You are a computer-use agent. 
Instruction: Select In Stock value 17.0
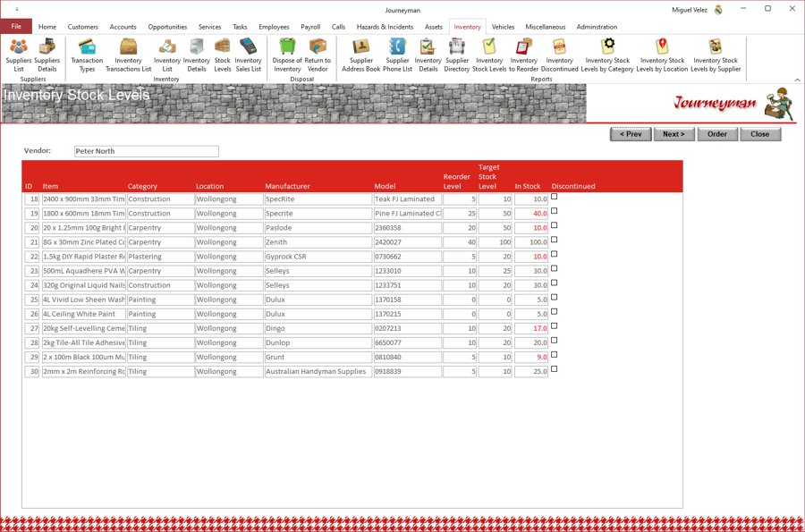[530, 328]
